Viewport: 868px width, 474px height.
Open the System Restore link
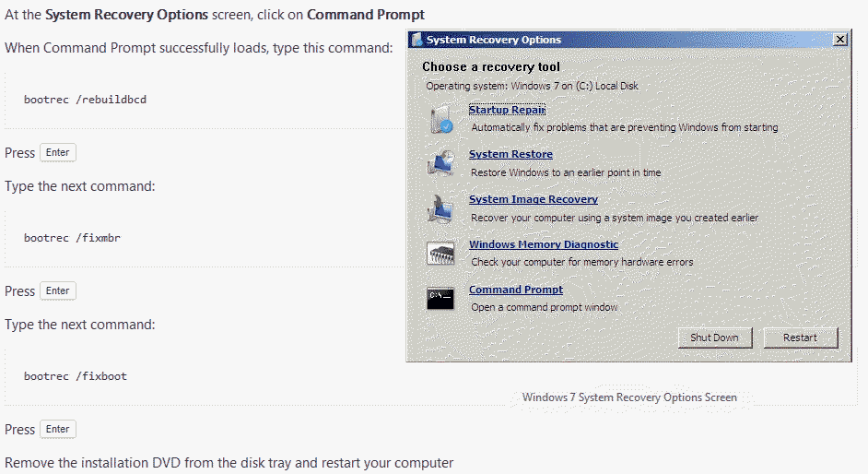[510, 154]
